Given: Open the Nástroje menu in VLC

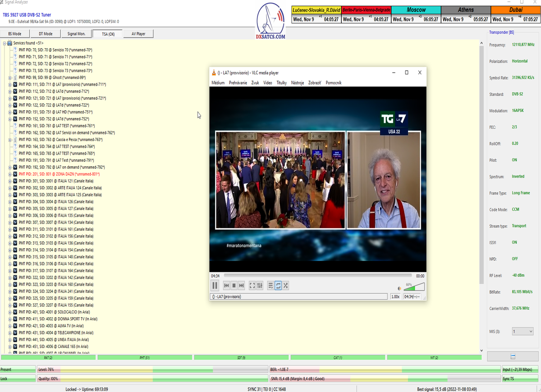Looking at the screenshot, I should pyautogui.click(x=298, y=83).
